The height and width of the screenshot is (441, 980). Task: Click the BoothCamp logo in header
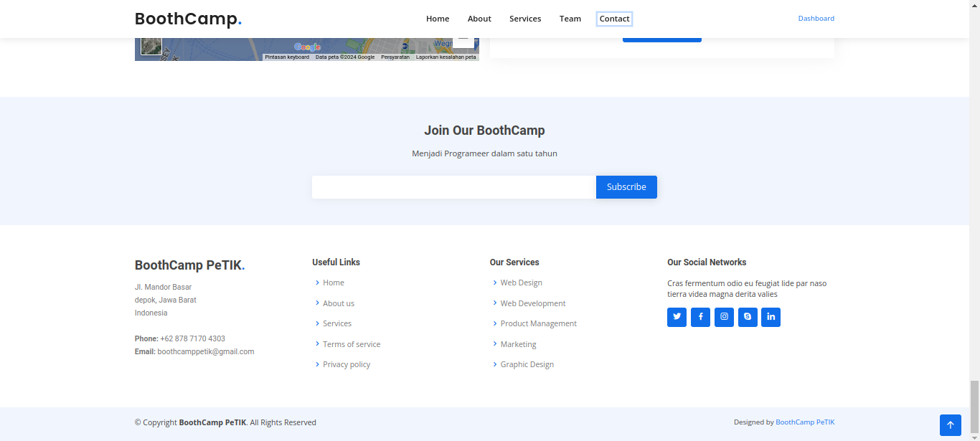188,19
